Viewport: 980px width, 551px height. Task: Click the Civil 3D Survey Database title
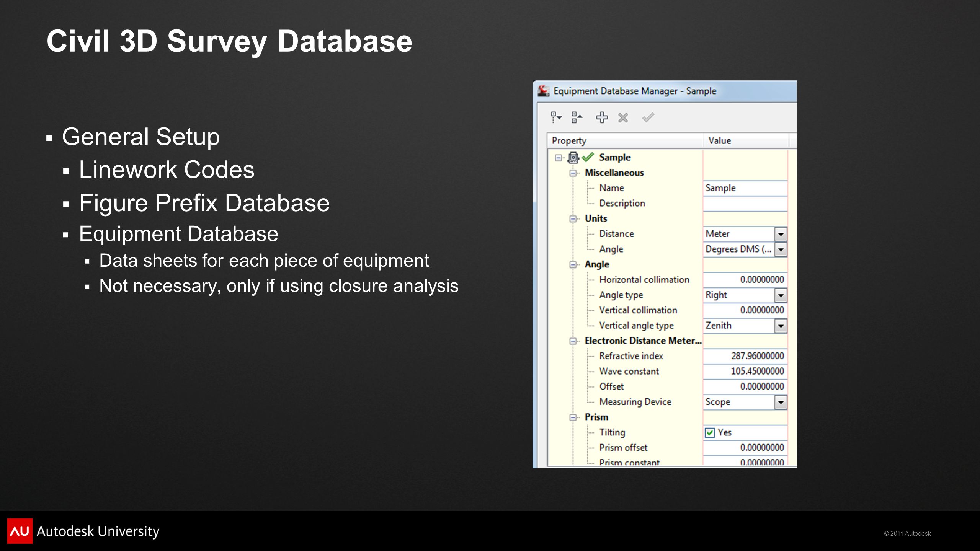click(x=229, y=41)
